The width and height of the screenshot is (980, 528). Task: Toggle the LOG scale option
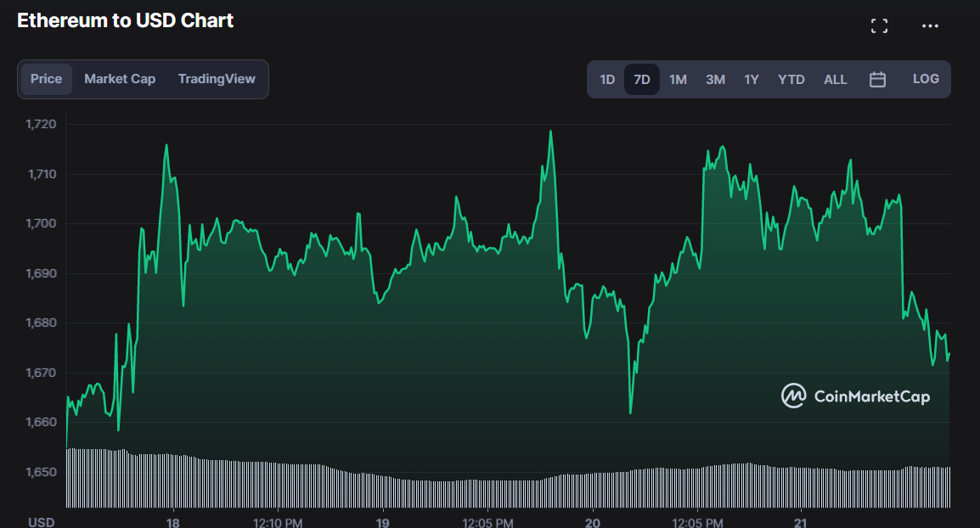click(x=926, y=79)
